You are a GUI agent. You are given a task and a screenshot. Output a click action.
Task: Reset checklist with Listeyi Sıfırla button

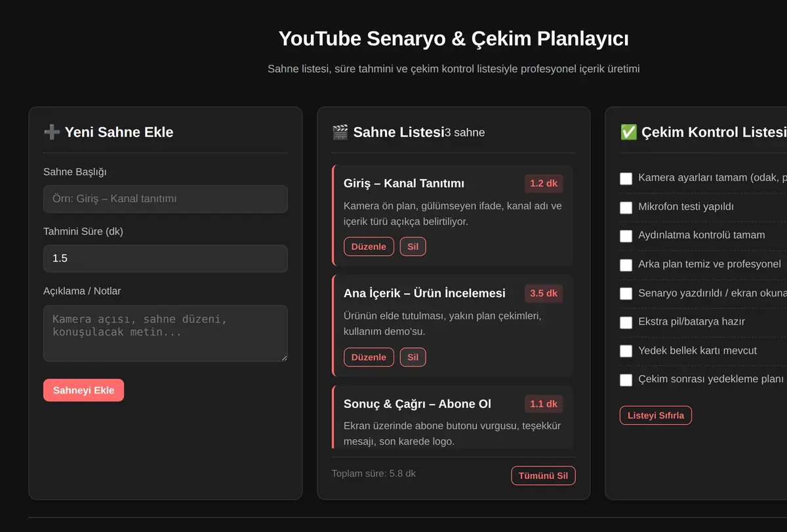656,415
